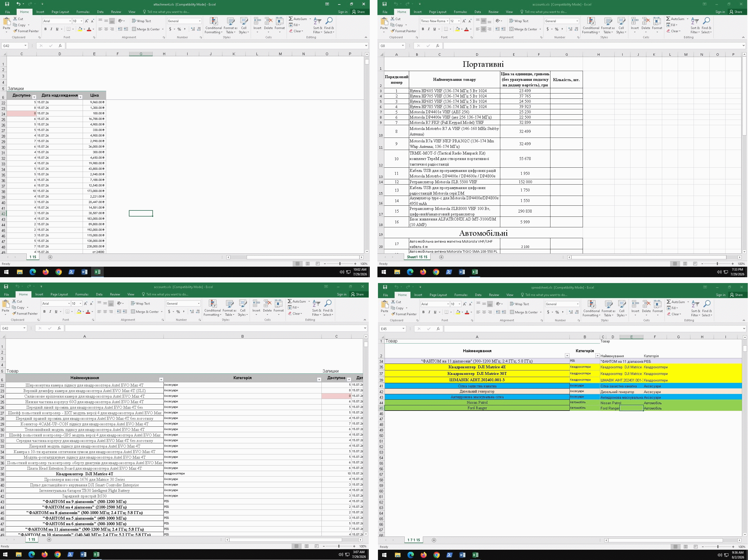This screenshot has width=748, height=560.
Task: Click Bold in attachment.xls Excel window
Action: pyautogui.click(x=45, y=29)
